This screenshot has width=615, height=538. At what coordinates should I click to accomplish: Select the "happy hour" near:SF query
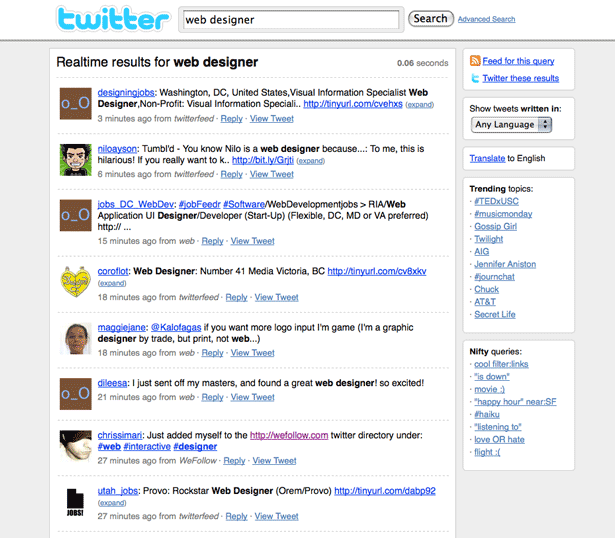pyautogui.click(x=515, y=402)
